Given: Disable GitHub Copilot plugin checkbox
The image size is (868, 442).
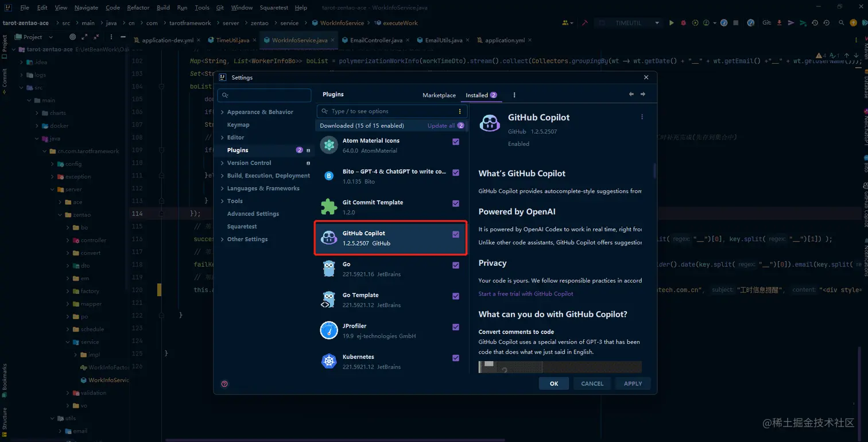Looking at the screenshot, I should 456,235.
